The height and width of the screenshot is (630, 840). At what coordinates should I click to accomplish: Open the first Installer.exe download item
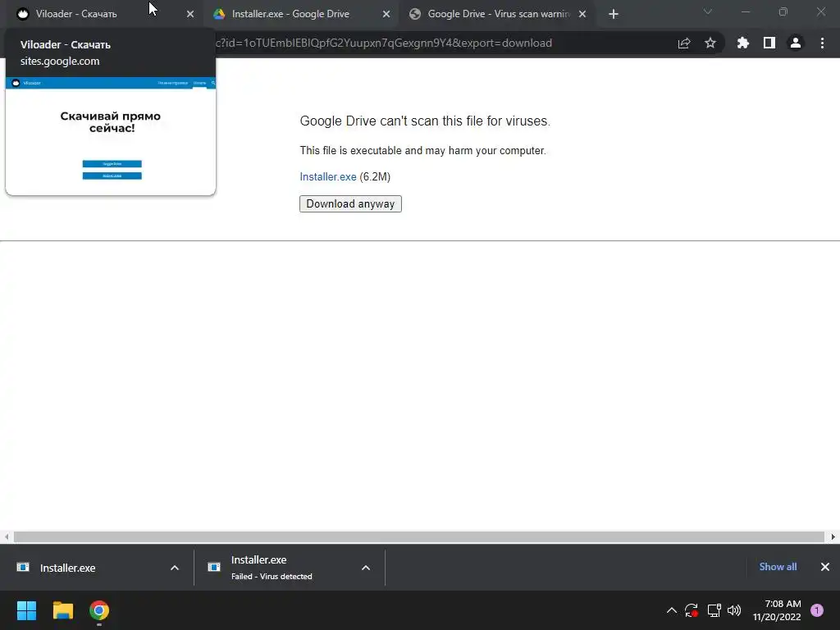pos(67,568)
